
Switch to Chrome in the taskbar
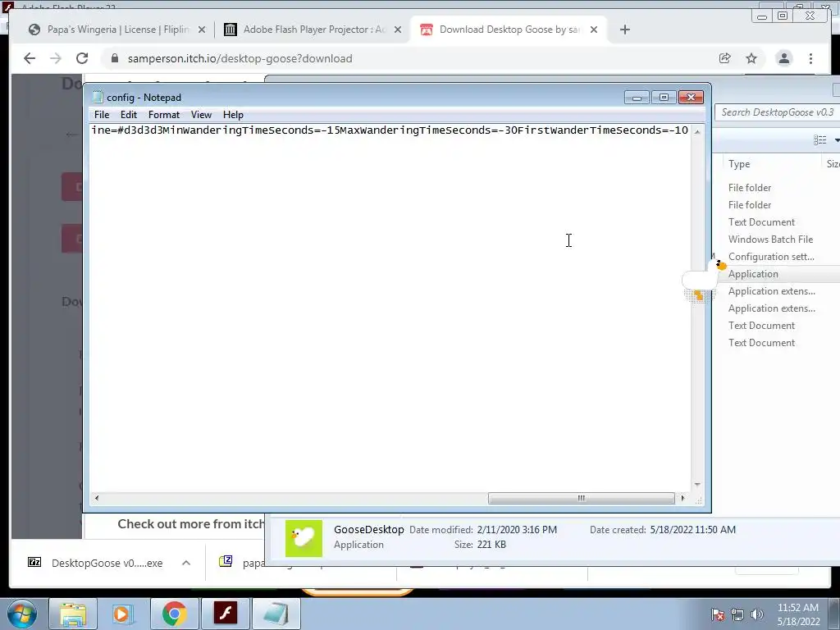(174, 614)
